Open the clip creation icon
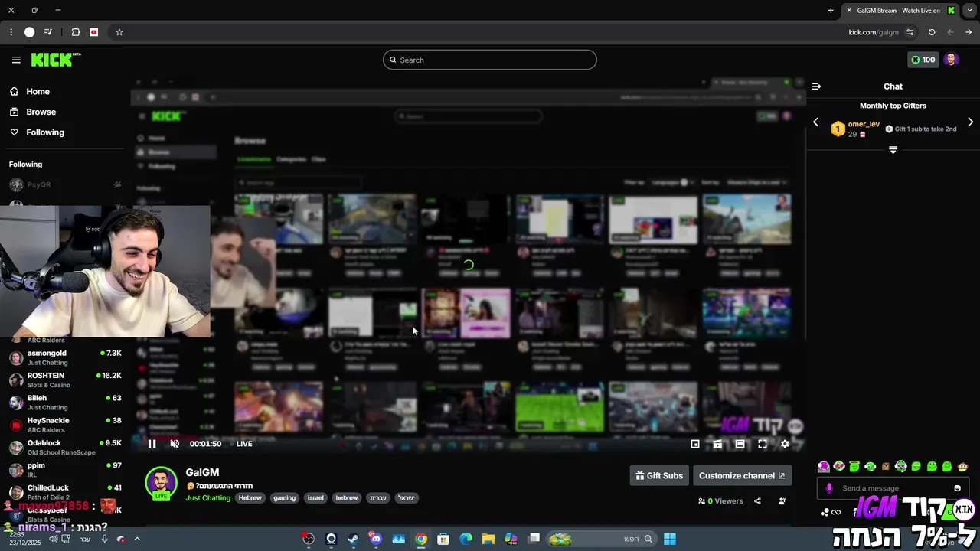 (x=717, y=444)
